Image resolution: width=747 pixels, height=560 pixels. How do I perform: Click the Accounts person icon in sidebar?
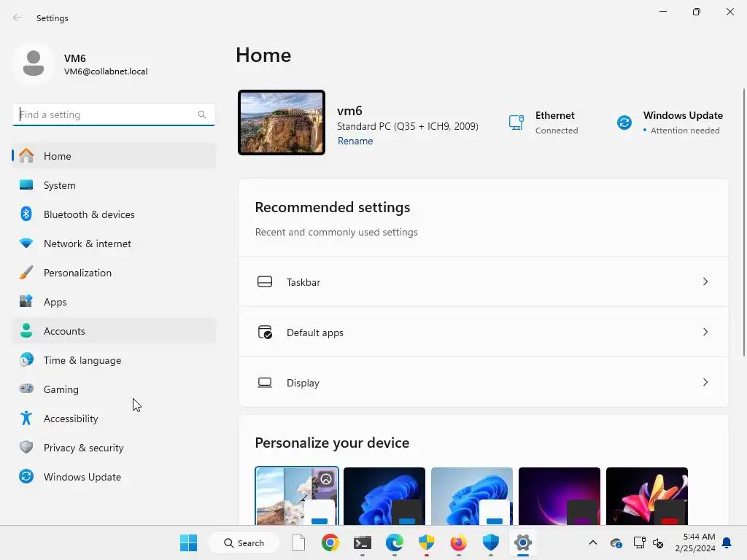tap(26, 330)
